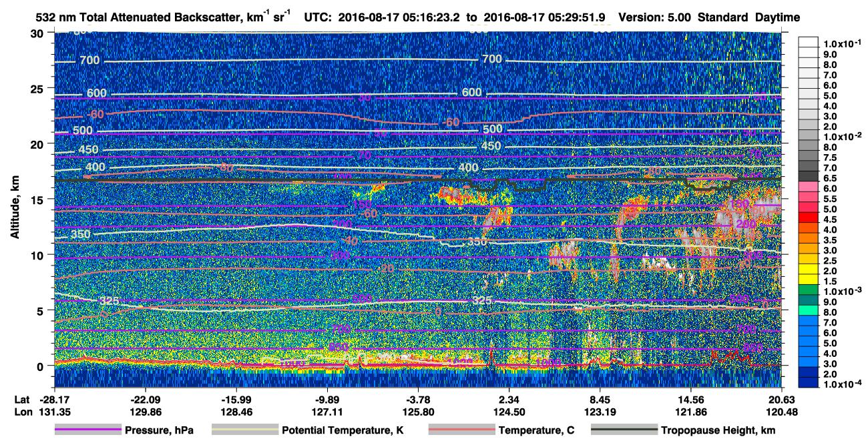The image size is (868, 445).
Task: Click the altitude tick label '20'
Action: [38, 144]
